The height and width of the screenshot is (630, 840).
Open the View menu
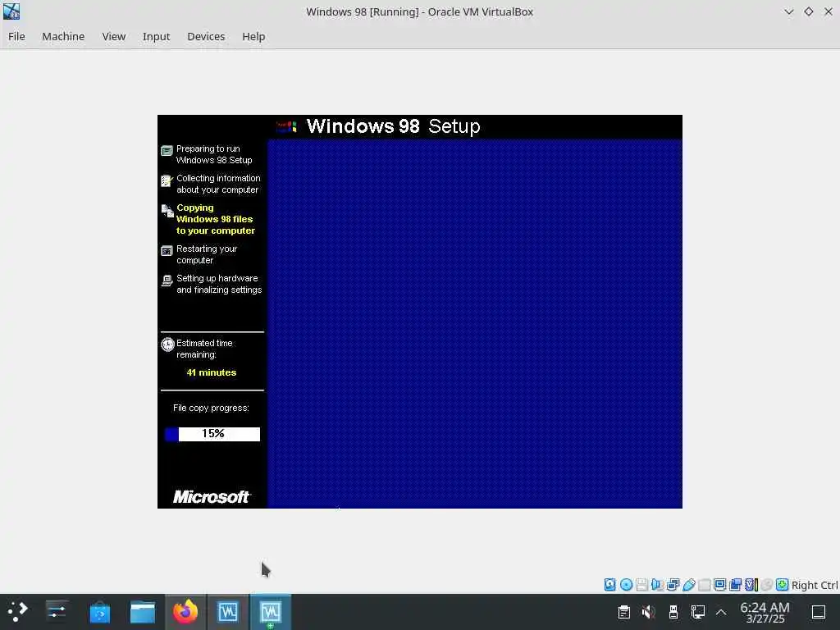point(113,36)
